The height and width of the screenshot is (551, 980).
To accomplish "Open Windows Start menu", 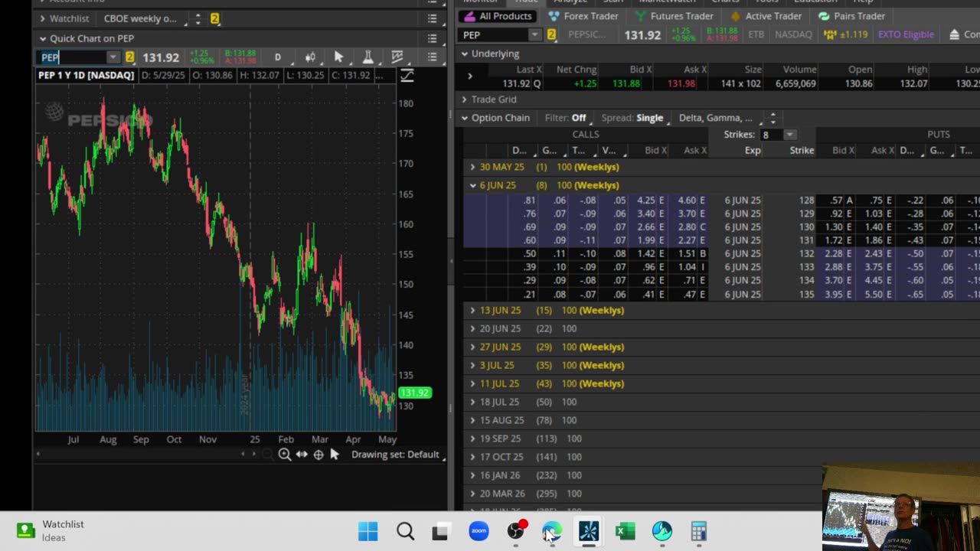I will [x=368, y=531].
